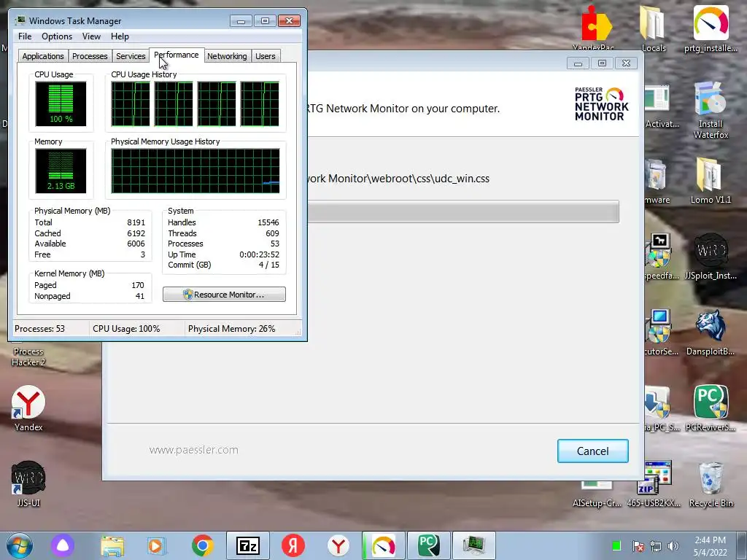Click Physical Memory: 26% in status bar
Viewport: 747px width, 560px height.
tap(231, 329)
